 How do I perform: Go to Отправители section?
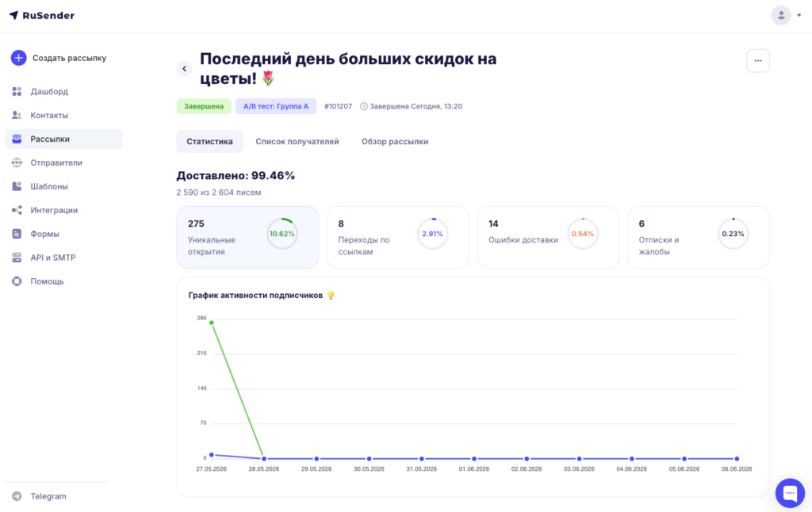point(56,162)
